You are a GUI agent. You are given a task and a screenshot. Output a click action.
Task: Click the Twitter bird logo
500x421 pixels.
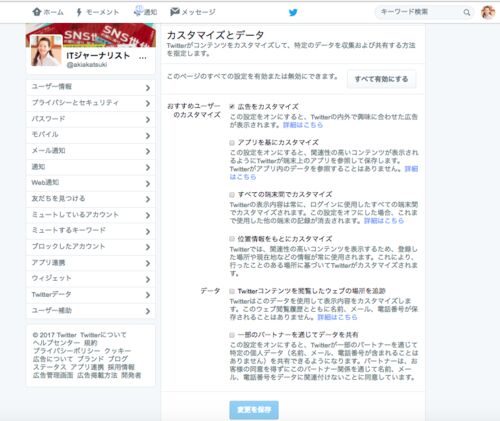tap(293, 12)
